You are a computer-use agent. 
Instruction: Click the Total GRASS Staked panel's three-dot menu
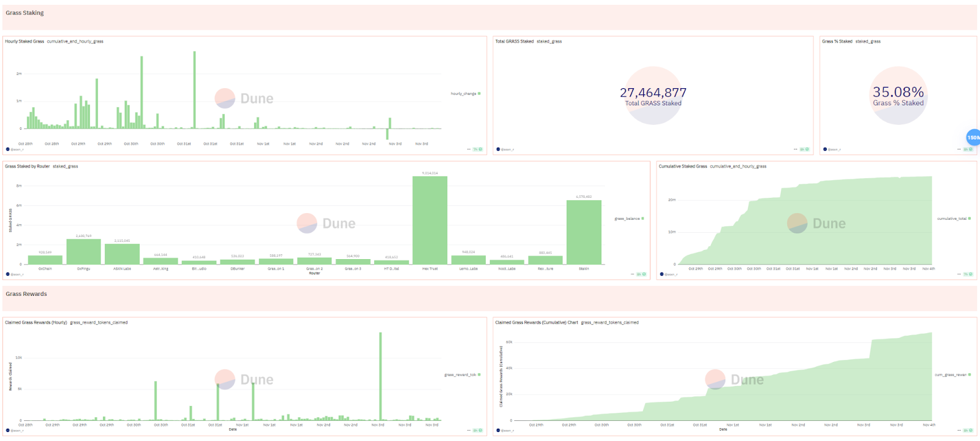tap(796, 149)
